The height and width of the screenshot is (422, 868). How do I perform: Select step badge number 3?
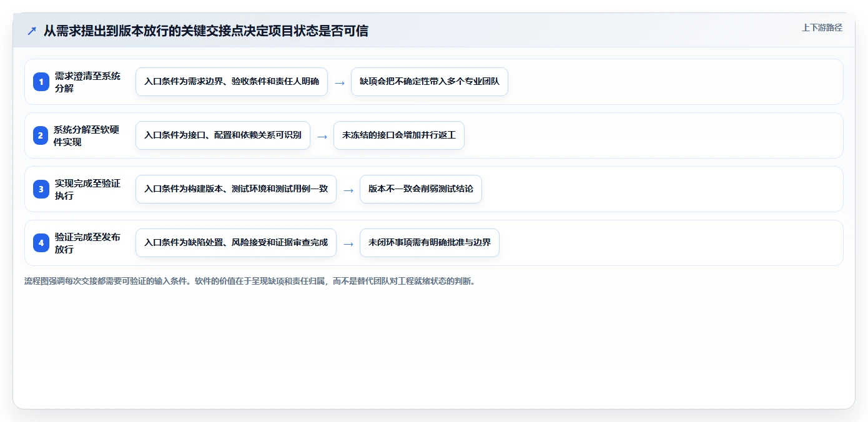[41, 189]
